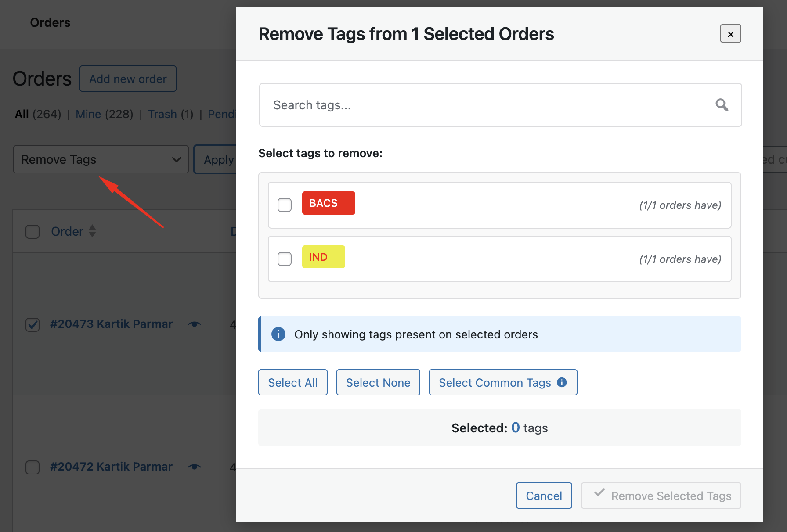Click the Order column sort arrows
Viewport: 787px width, 532px height.
[x=92, y=231]
